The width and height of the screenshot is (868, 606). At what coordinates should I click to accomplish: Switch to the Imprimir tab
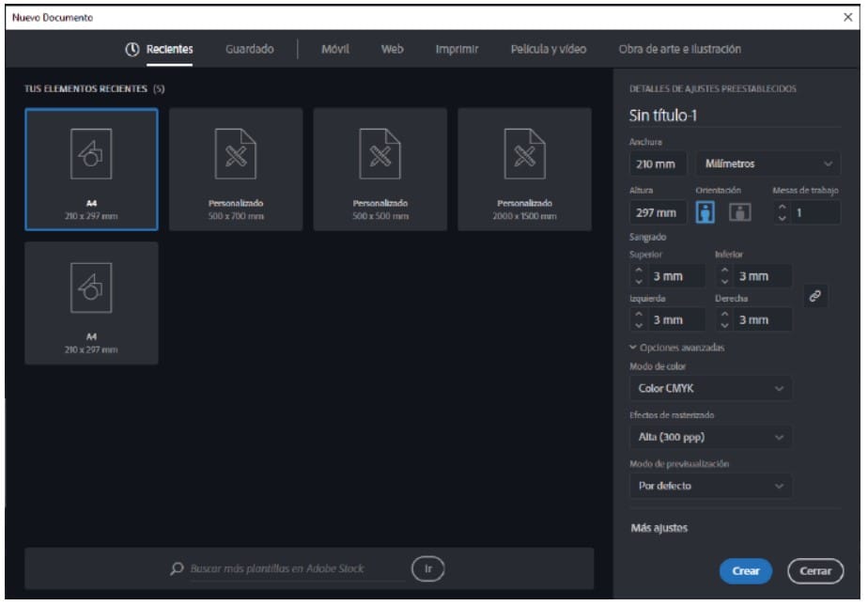pos(457,50)
